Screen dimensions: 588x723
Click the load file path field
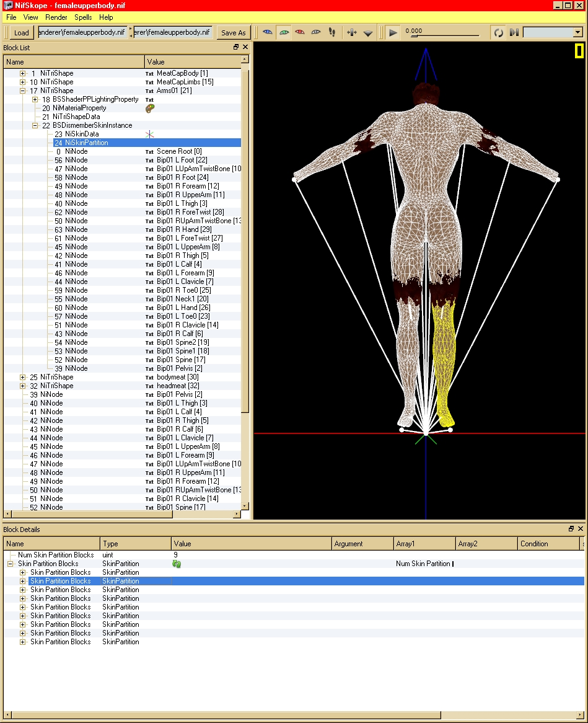tap(82, 32)
